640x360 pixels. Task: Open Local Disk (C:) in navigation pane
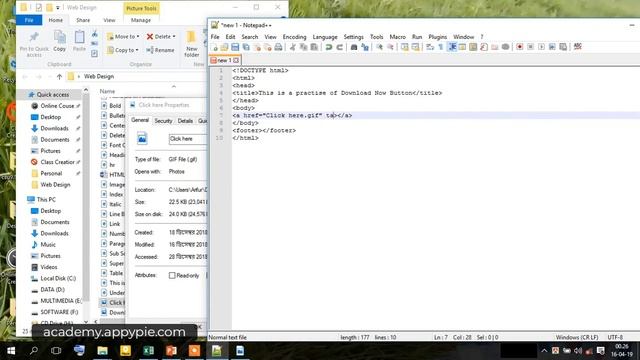pyautogui.click(x=58, y=278)
